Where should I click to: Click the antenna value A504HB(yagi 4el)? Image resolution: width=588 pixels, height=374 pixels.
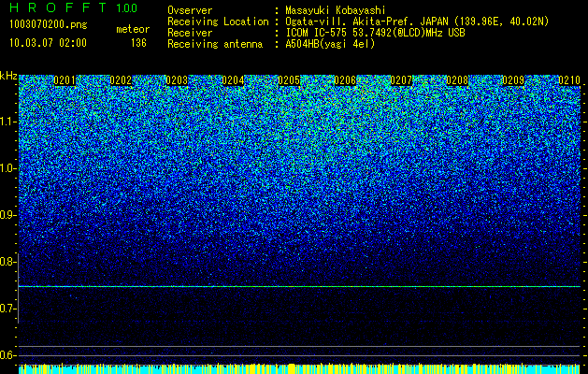(330, 44)
